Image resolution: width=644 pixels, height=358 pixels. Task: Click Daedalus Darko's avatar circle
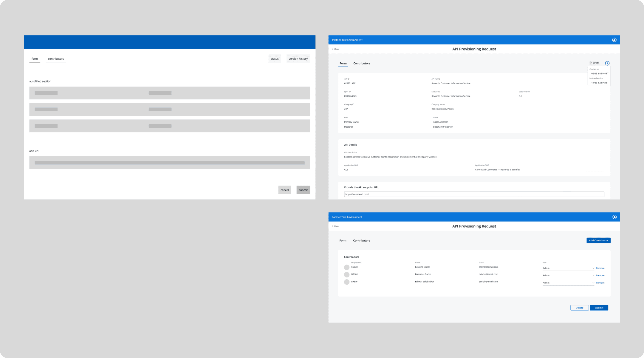coord(346,275)
